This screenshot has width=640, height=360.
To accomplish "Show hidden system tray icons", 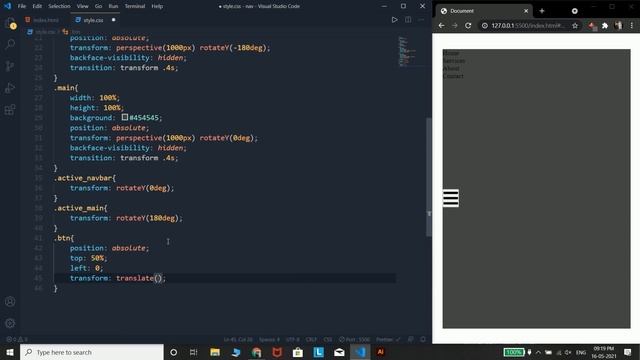I will click(538, 352).
